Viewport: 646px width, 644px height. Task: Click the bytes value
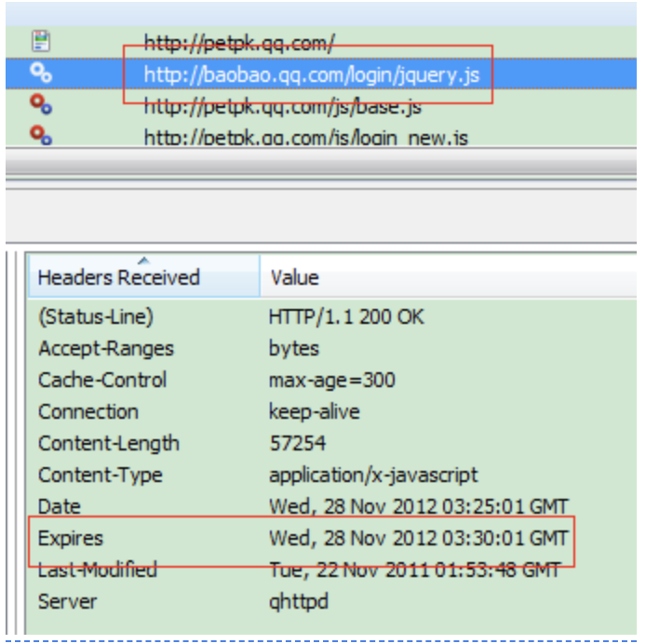[x=294, y=349]
